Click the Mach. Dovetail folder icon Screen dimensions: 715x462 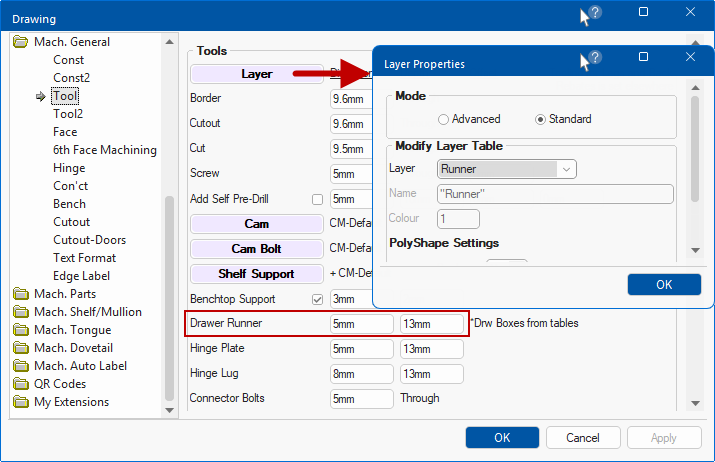tap(21, 348)
